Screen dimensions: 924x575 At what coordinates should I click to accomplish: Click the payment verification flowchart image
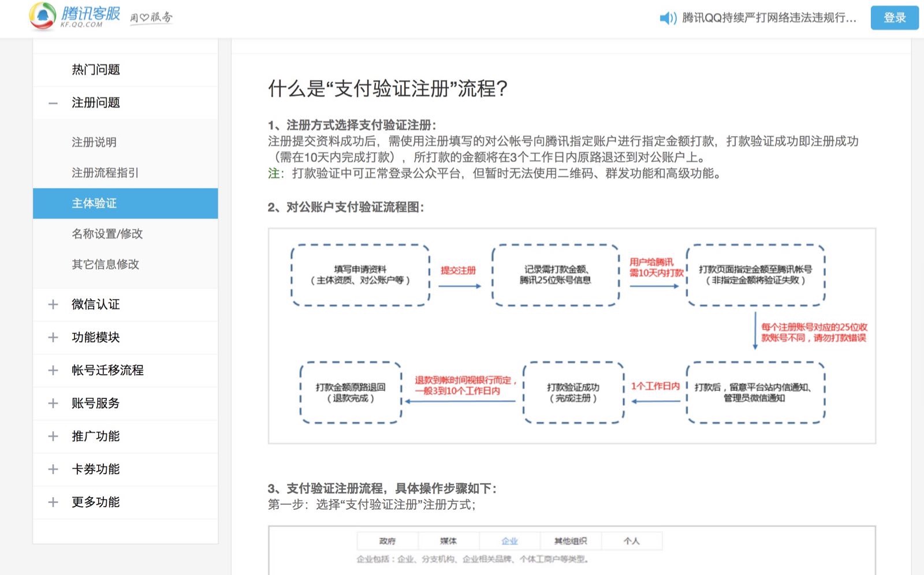[572, 336]
